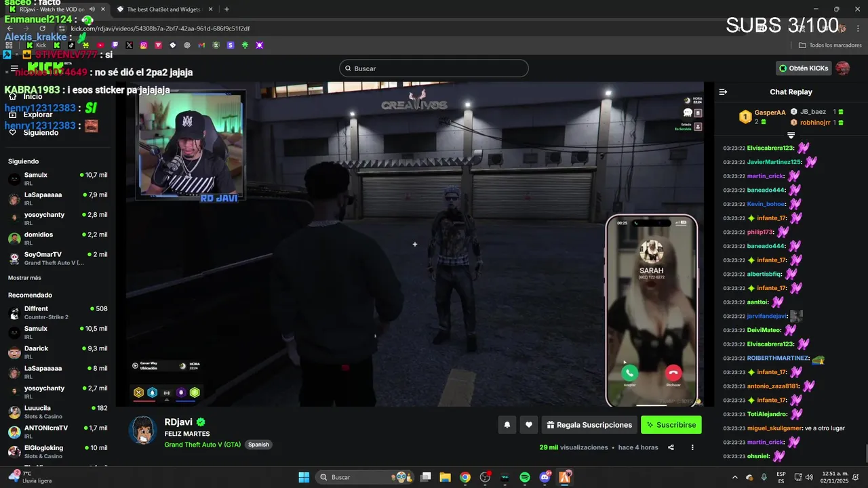Open Chrome from the taskbar
The image size is (868, 488).
pos(465,477)
